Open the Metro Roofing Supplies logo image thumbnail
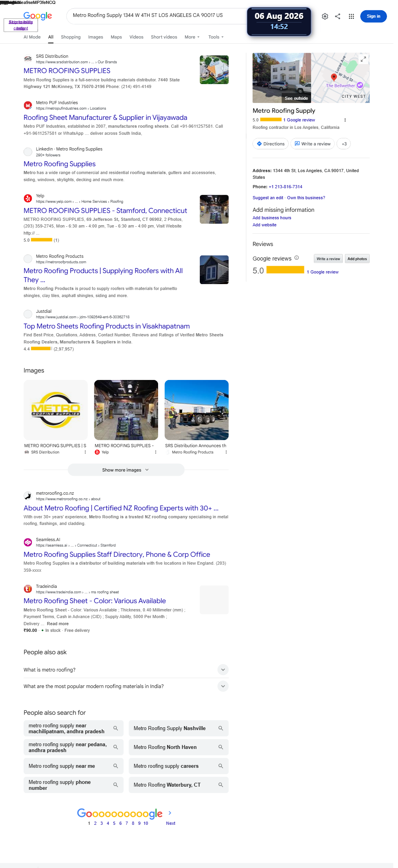Image resolution: width=398 pixels, height=868 pixels. pyautogui.click(x=55, y=410)
